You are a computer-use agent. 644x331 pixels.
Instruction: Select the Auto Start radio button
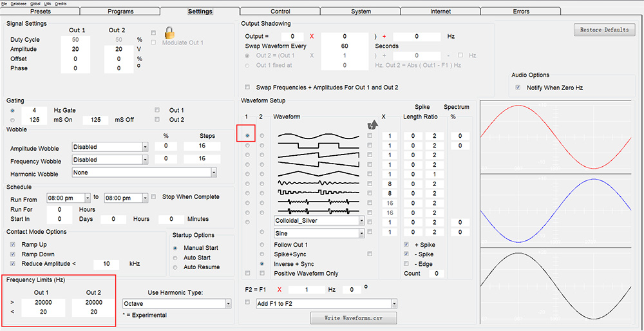[175, 258]
